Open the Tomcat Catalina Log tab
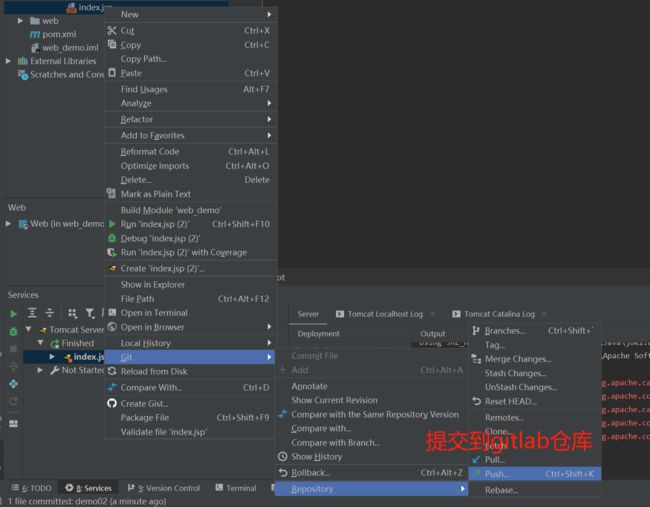The width and height of the screenshot is (650, 507). tap(499, 314)
